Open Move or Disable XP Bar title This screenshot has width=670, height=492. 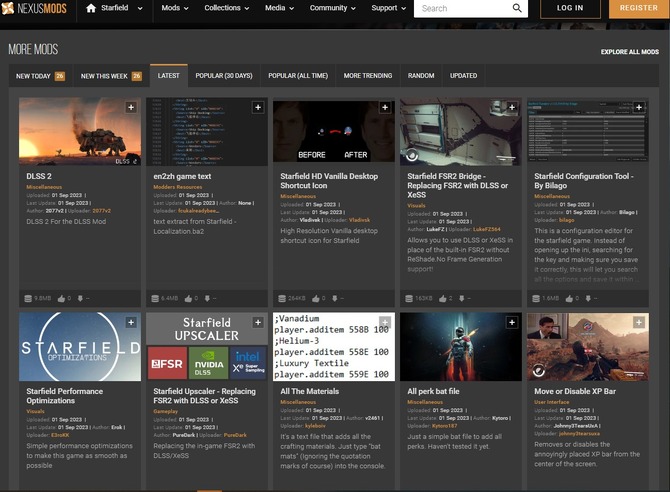tap(575, 391)
